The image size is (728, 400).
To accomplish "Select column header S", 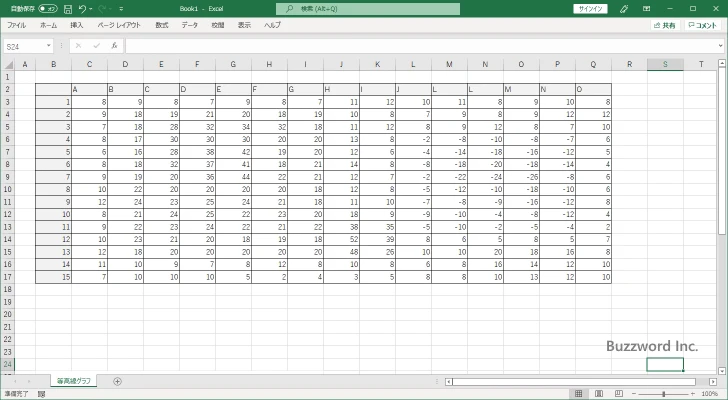I will [665, 65].
